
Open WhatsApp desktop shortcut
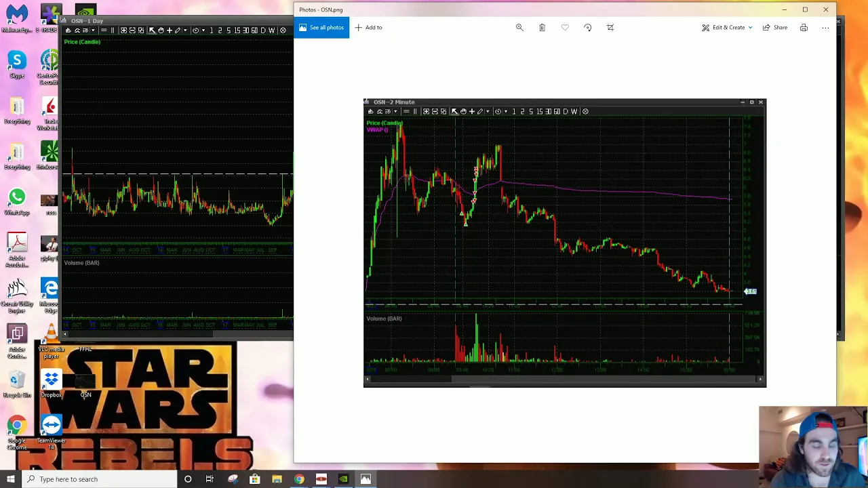[17, 202]
